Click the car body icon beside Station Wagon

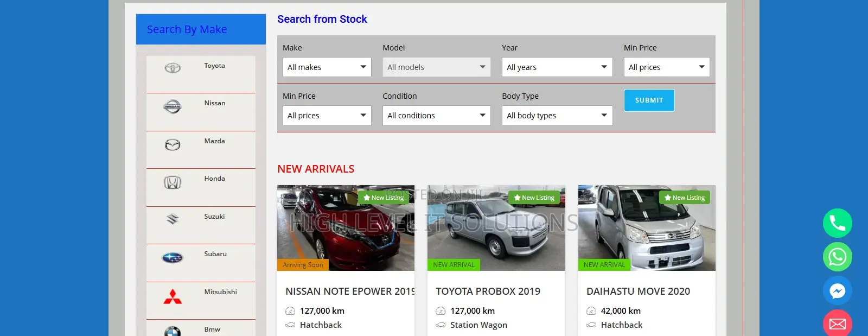pos(441,325)
